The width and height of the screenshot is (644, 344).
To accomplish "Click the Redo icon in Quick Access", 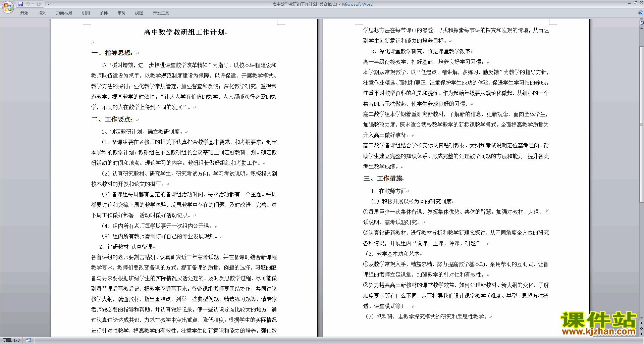I will [x=39, y=4].
